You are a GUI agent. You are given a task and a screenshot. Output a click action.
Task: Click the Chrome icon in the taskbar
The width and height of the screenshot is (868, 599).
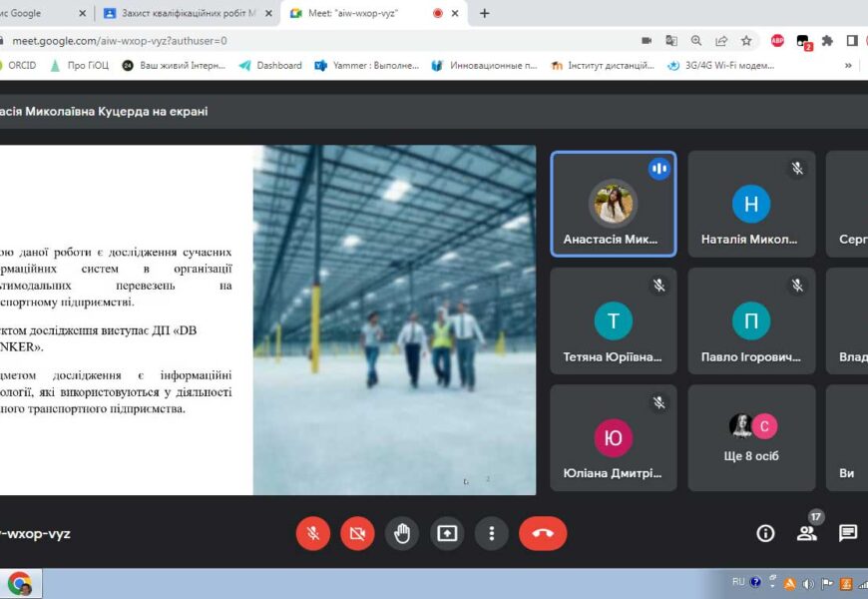(x=20, y=584)
